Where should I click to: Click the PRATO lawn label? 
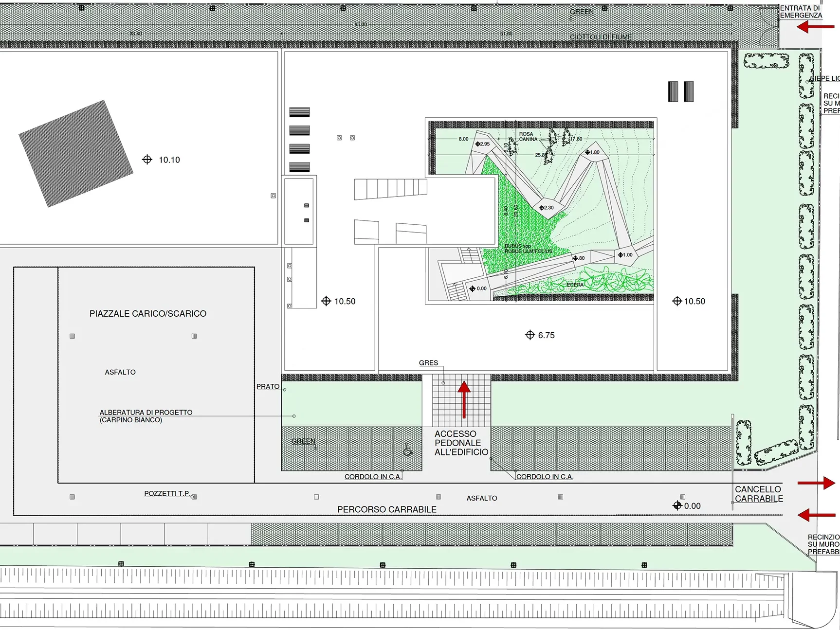coord(268,386)
